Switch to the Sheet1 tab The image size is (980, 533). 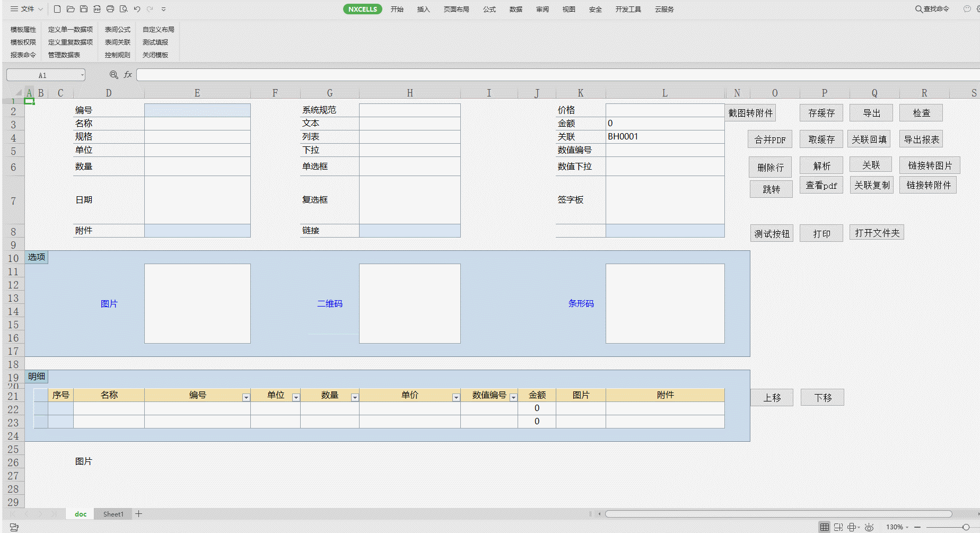pyautogui.click(x=113, y=514)
